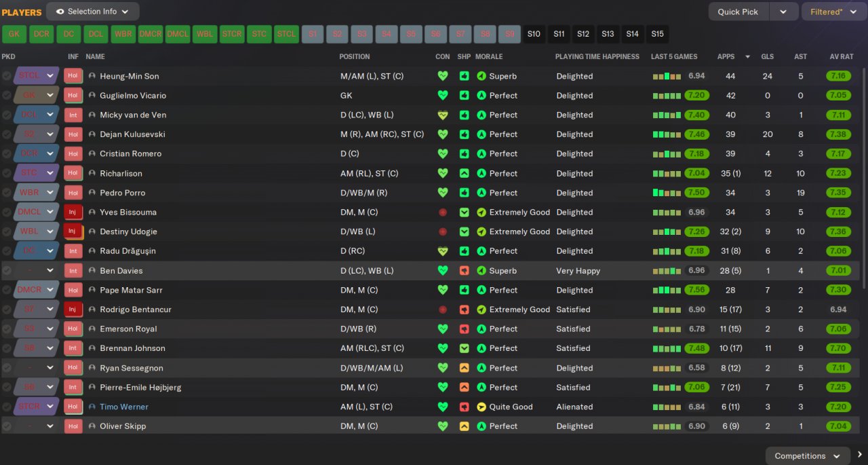Click the S10 substitute slot
Viewport: 868px width, 465px height.
[534, 34]
